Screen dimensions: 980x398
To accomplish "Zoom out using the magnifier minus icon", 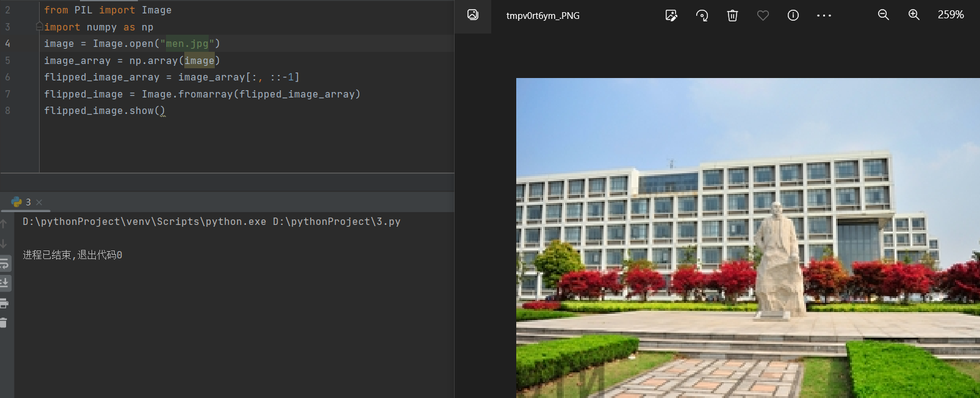I will pyautogui.click(x=883, y=15).
